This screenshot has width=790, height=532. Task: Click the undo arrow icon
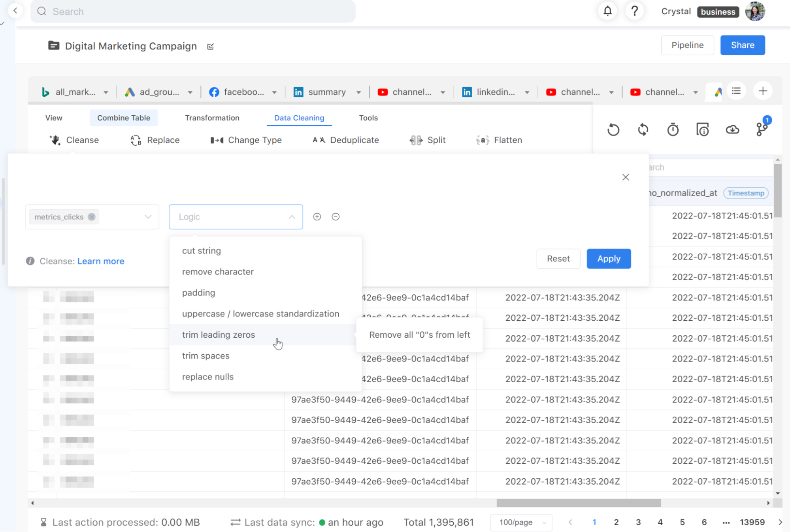pos(613,130)
